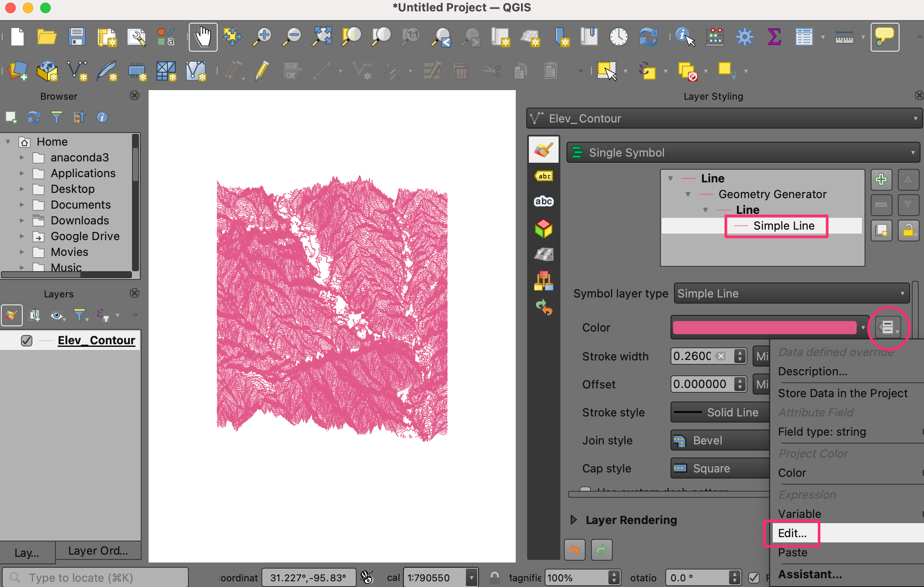924x587 pixels.
Task: Click the pink stroke color swatch
Action: point(764,328)
